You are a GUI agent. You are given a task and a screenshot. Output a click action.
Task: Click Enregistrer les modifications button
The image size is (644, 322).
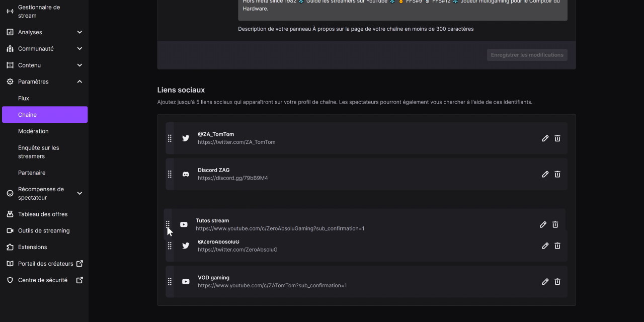(x=527, y=55)
